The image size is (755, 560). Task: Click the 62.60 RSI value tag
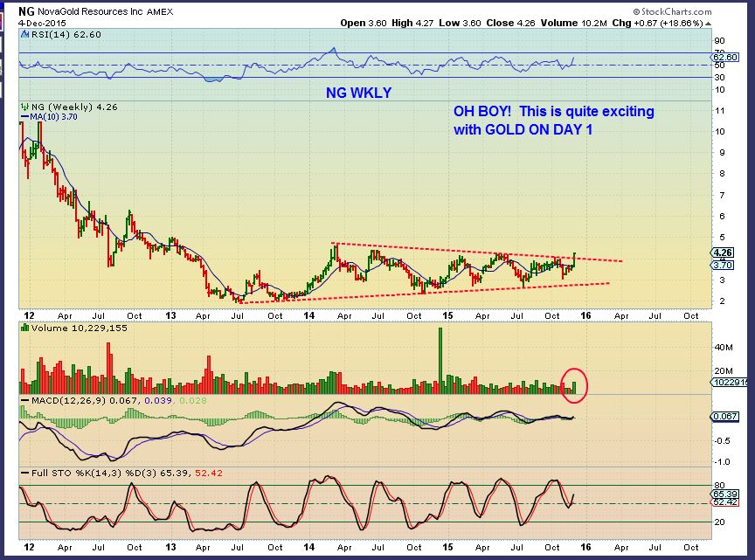point(725,57)
